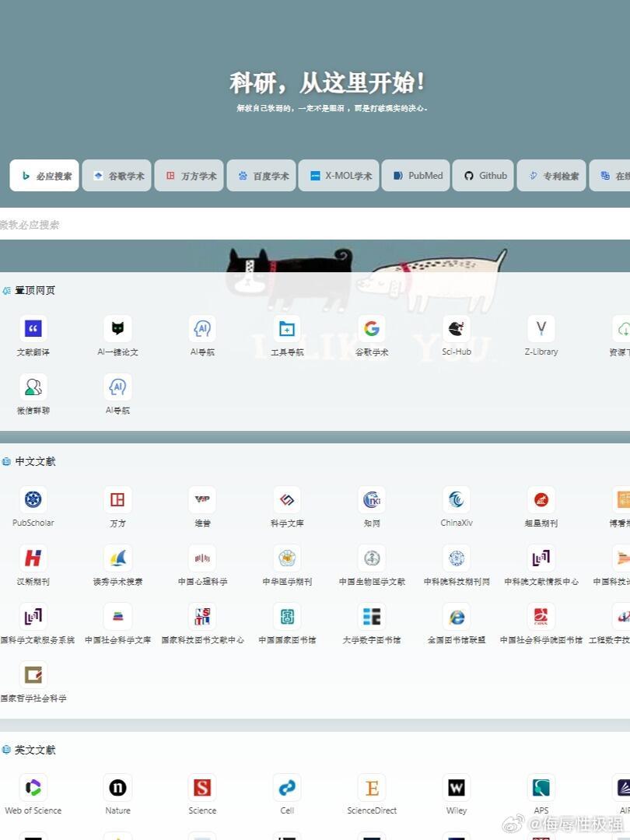Open the 中国社会科学院图书馆 icon
The image size is (630, 840).
point(541,616)
